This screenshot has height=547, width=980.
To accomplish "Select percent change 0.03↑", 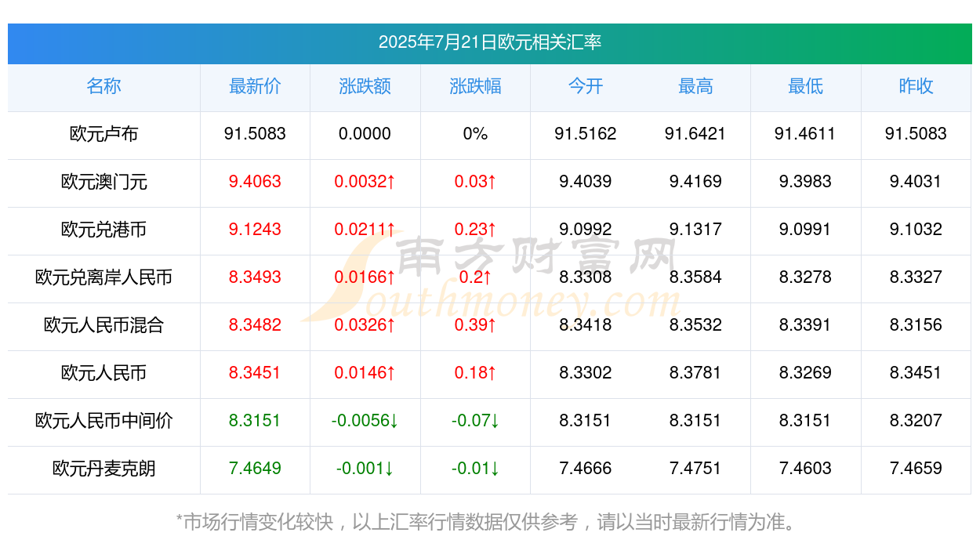I will pos(475,182).
